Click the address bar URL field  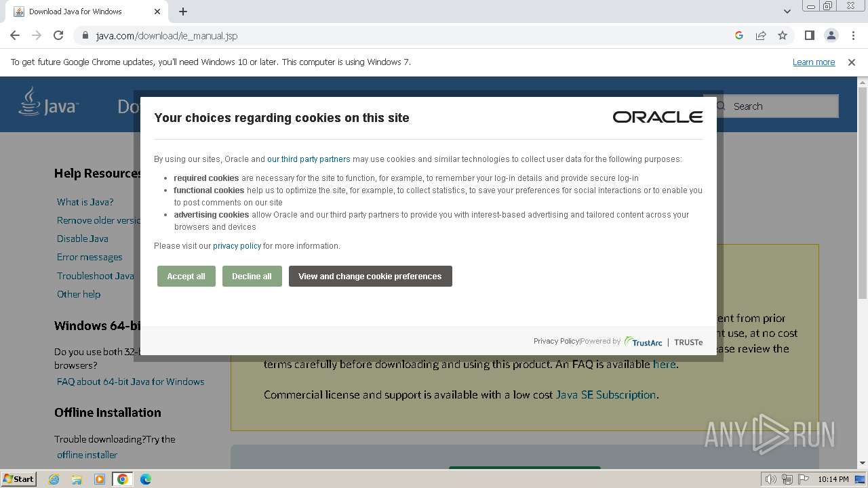(407, 35)
